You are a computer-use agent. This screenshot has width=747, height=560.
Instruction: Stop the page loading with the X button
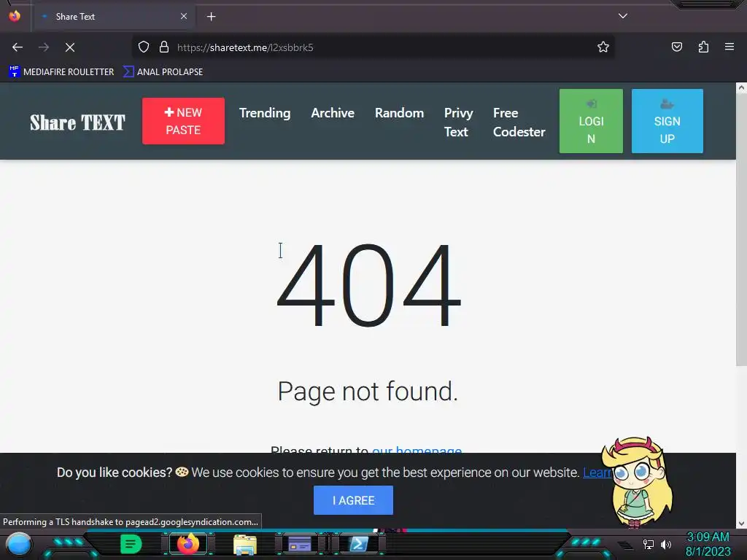point(70,47)
